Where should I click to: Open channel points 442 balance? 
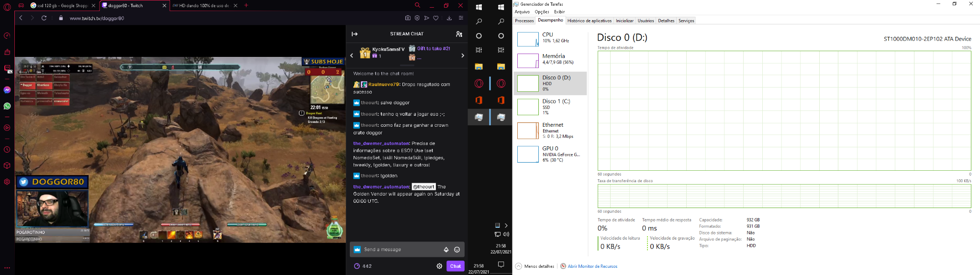[363, 266]
